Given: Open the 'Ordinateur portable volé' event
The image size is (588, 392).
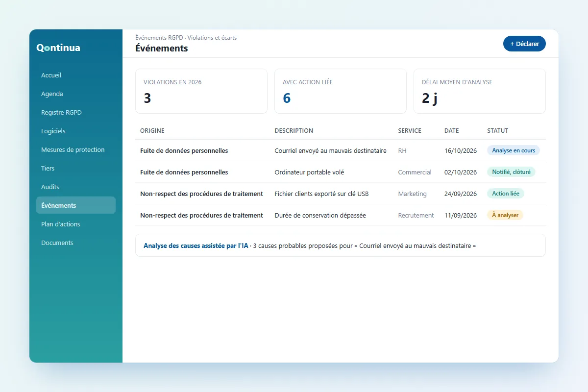Looking at the screenshot, I should click(309, 172).
